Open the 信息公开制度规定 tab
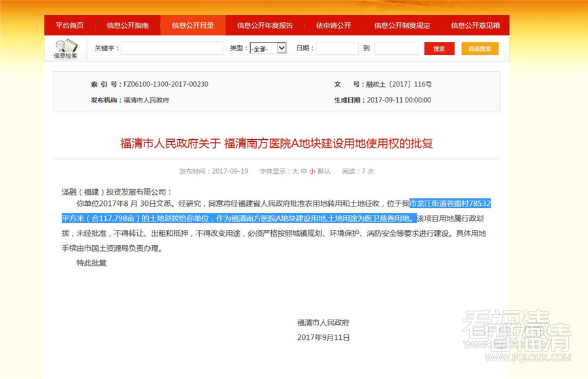The image size is (588, 379). [x=402, y=25]
